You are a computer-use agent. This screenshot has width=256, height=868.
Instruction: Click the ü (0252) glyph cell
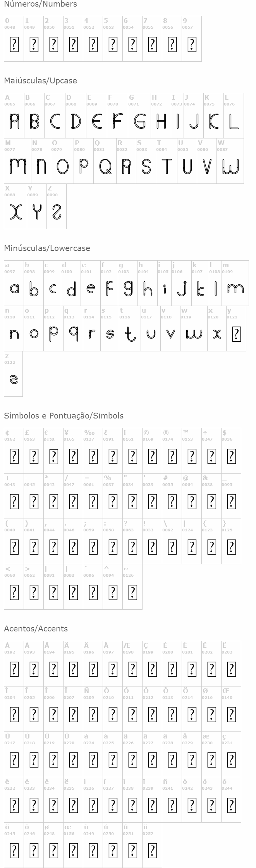point(152,845)
